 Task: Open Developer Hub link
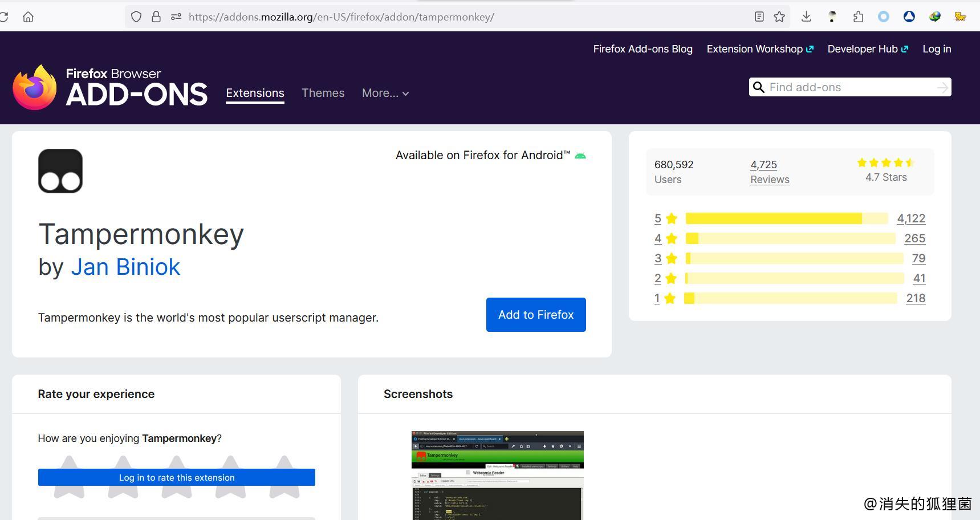pos(868,49)
